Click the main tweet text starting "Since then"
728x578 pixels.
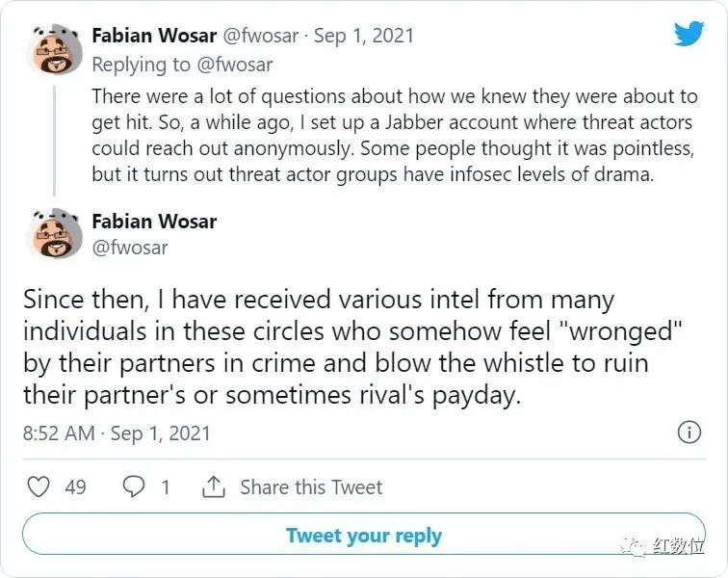click(x=335, y=348)
